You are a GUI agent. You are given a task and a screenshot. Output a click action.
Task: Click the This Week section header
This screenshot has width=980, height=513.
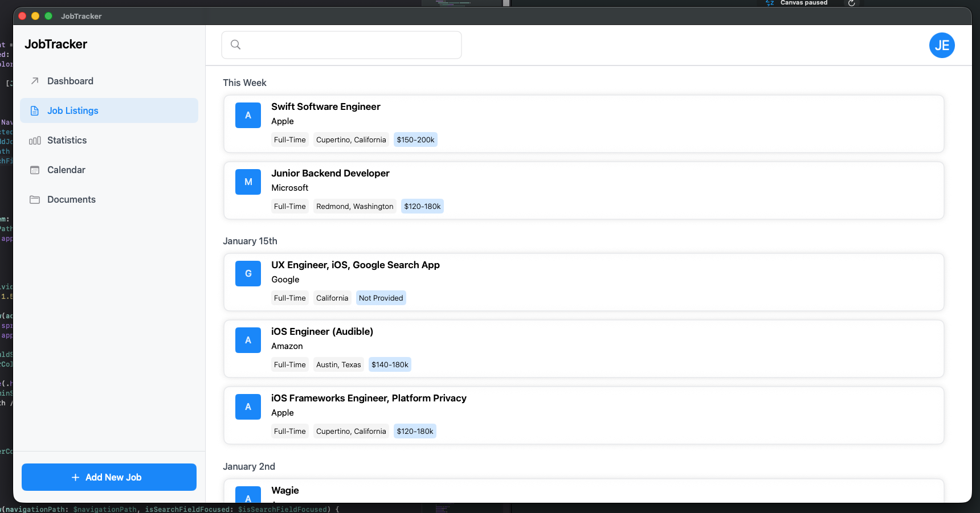point(244,83)
